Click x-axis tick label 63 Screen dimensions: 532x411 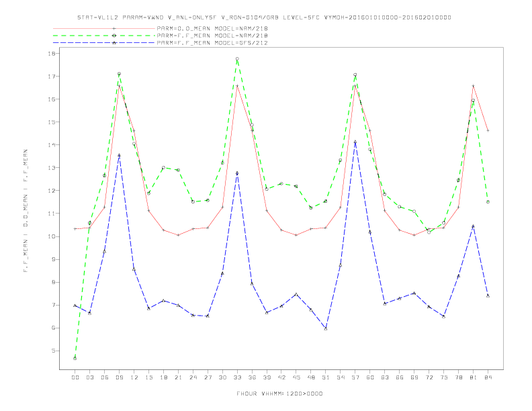tap(385, 377)
